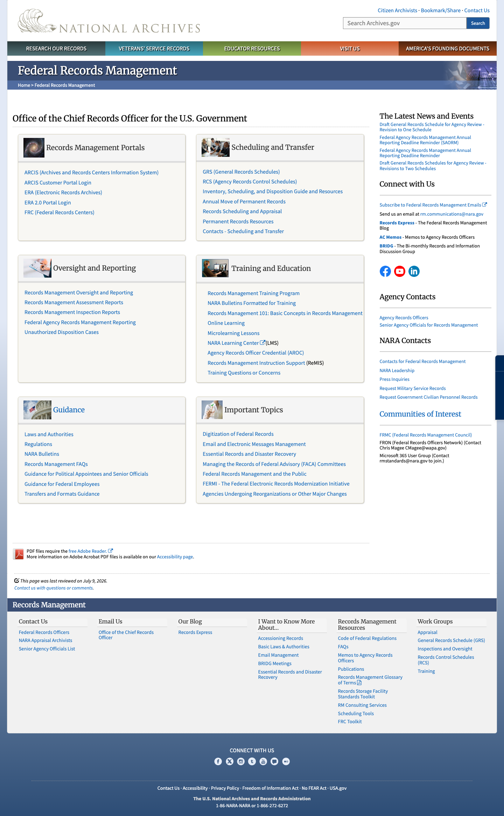504x816 pixels.
Task: Open the Privacy Policy footer link
Action: click(225, 788)
